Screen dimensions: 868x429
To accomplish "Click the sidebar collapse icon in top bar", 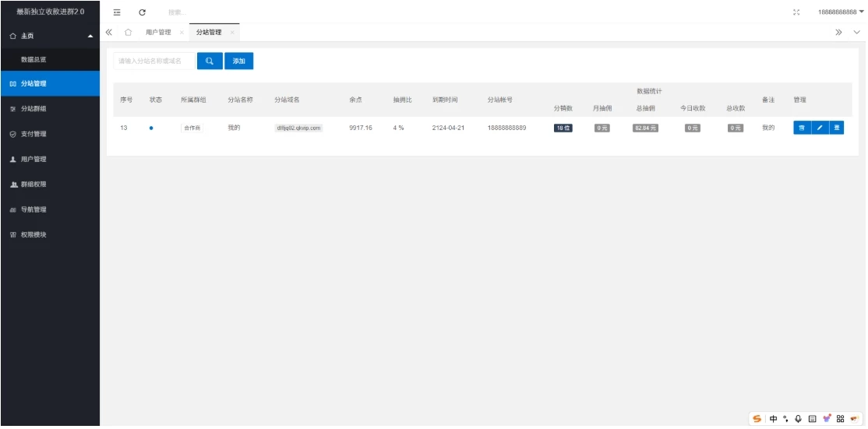I will click(x=117, y=12).
